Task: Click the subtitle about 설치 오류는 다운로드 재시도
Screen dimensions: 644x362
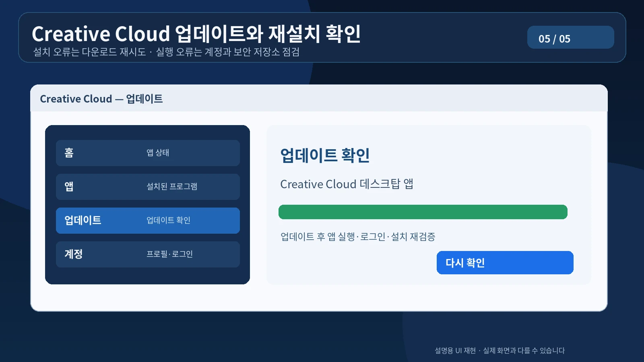Action: point(166,52)
